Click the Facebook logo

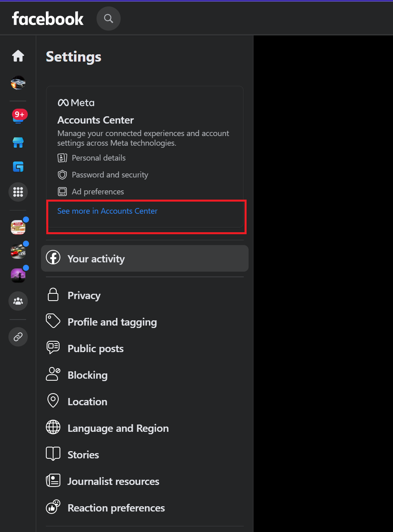[48, 19]
